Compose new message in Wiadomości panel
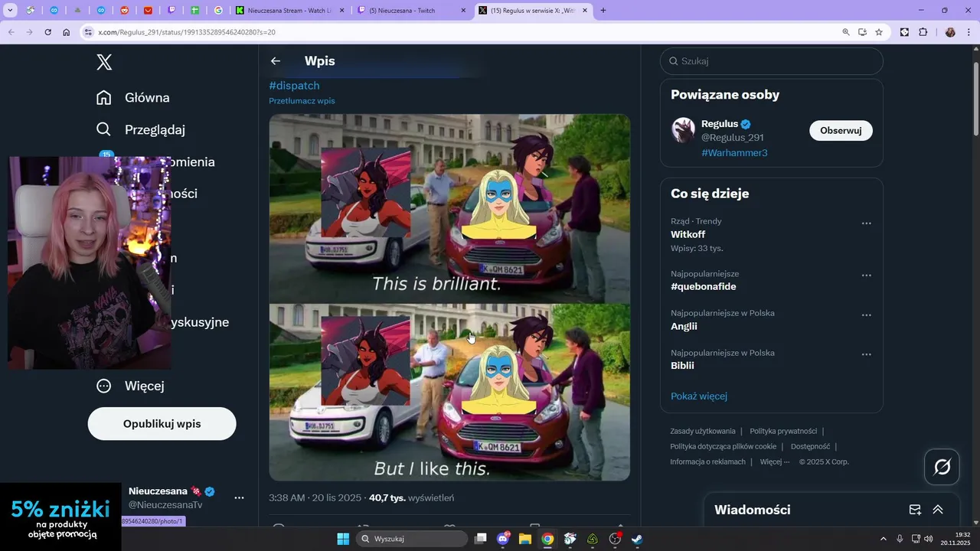This screenshot has width=980, height=551. (915, 510)
